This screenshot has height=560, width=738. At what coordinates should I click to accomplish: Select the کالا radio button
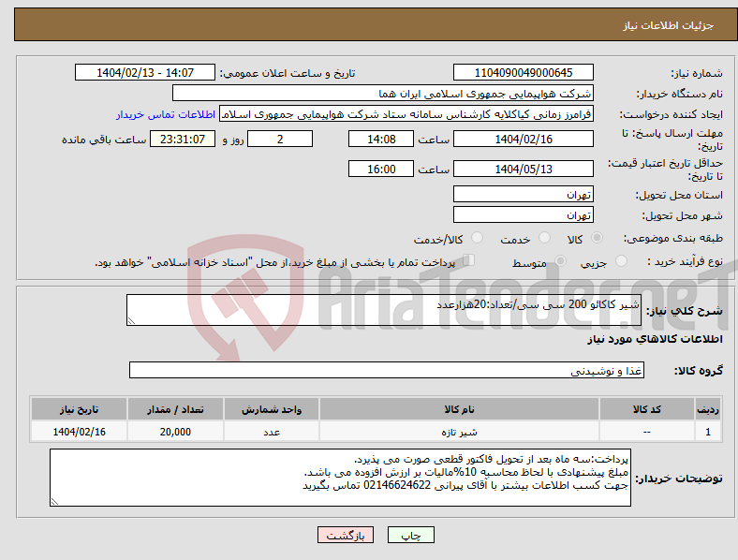597,238
